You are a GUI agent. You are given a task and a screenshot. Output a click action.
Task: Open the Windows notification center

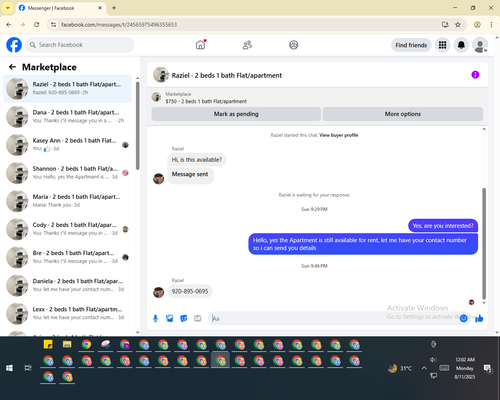tap(488, 368)
